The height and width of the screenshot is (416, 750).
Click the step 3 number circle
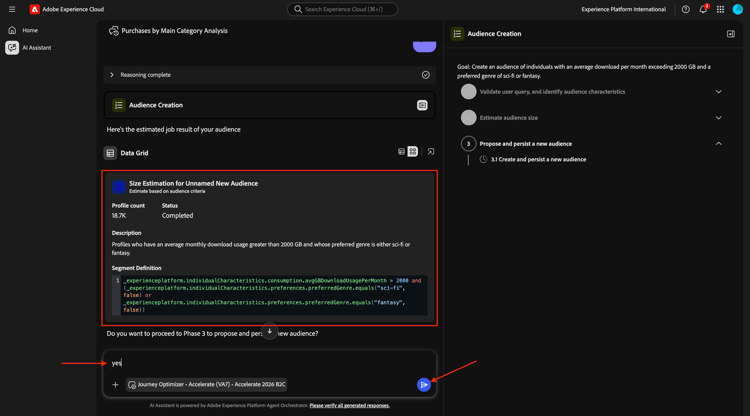468,143
